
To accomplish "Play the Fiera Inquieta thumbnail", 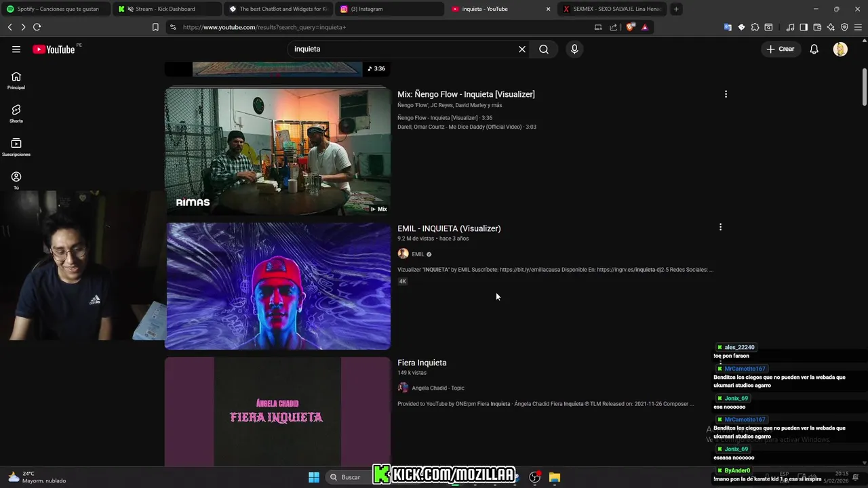I will tap(278, 411).
